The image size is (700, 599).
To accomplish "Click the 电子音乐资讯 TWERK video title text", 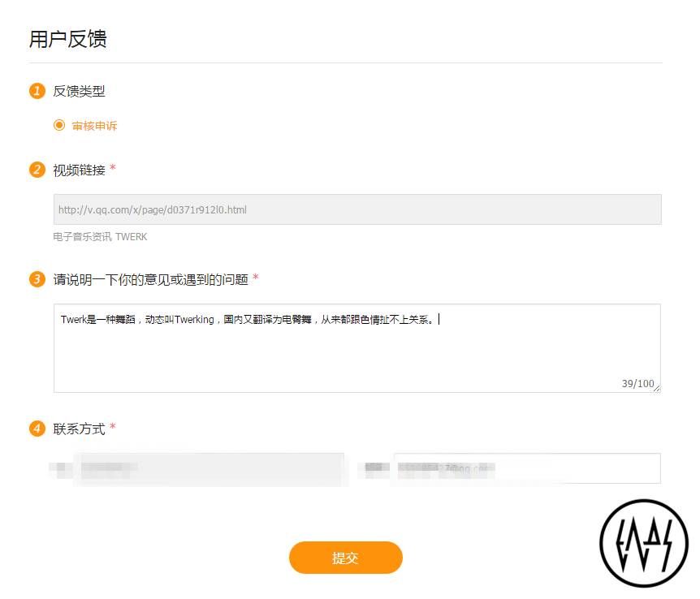I will 100,236.
